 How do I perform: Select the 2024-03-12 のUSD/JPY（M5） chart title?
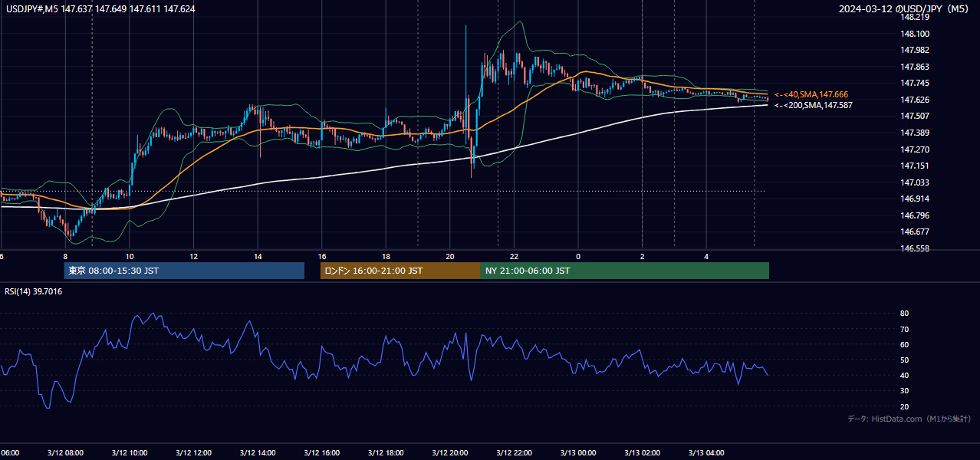903,9
